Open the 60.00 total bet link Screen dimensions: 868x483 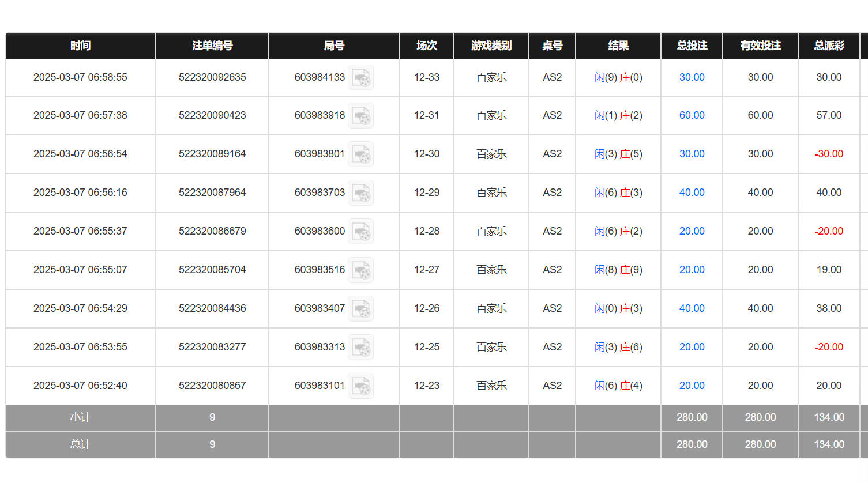(x=692, y=115)
